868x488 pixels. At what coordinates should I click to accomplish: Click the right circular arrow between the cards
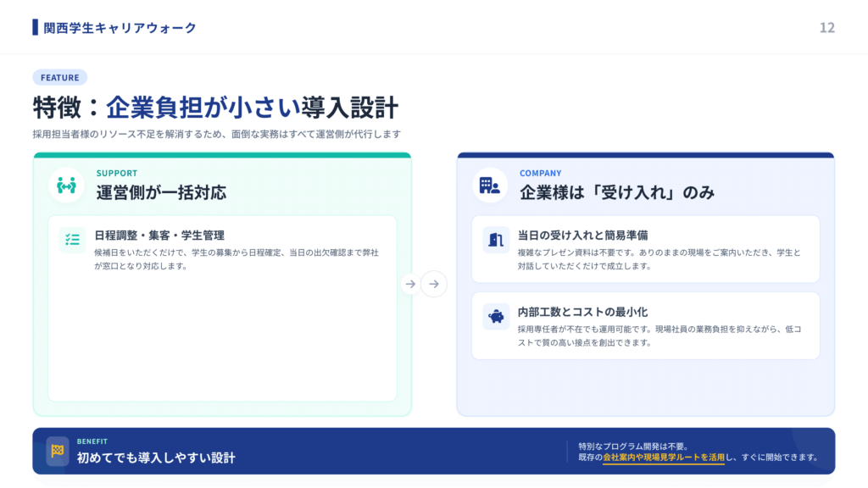pos(434,284)
